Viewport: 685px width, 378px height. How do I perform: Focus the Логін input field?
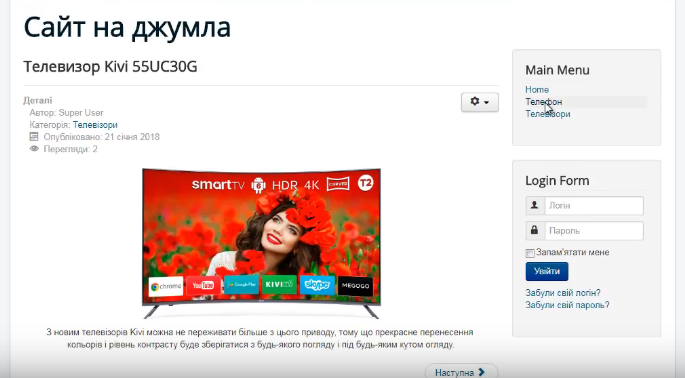[594, 206]
